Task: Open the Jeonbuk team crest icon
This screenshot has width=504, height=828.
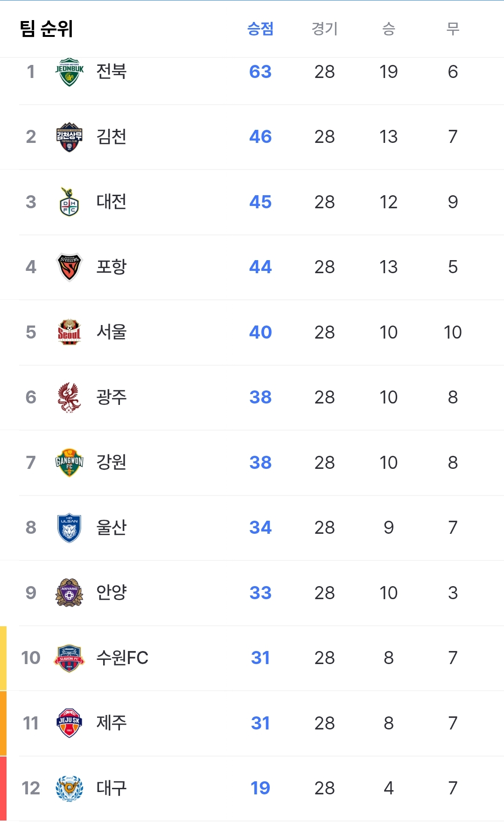Action: pos(69,72)
